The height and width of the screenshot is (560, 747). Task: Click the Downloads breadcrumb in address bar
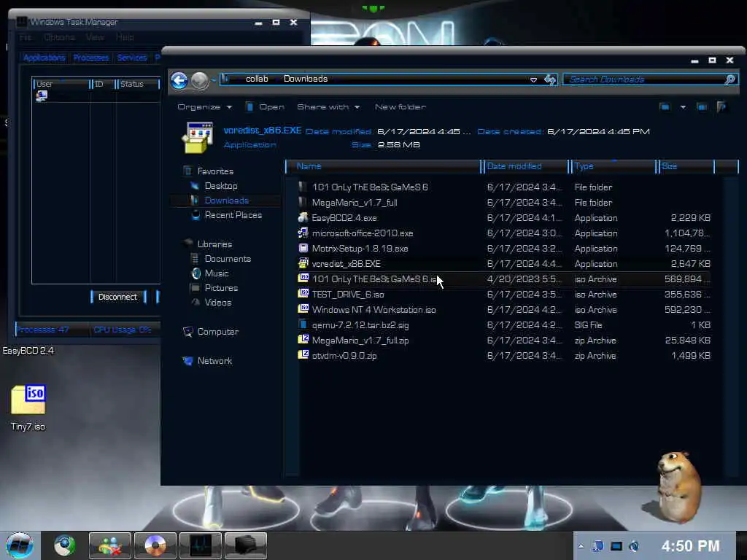[306, 79]
